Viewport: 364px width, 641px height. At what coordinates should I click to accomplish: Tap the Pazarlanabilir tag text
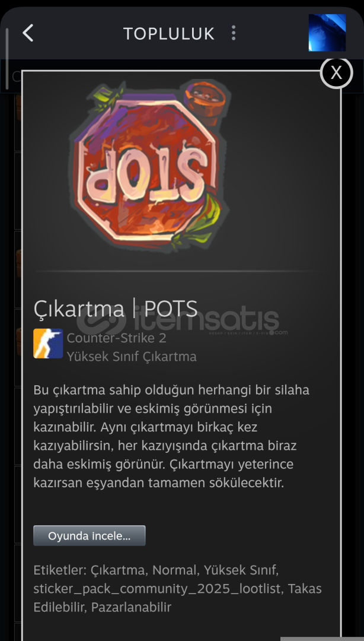coord(131,607)
